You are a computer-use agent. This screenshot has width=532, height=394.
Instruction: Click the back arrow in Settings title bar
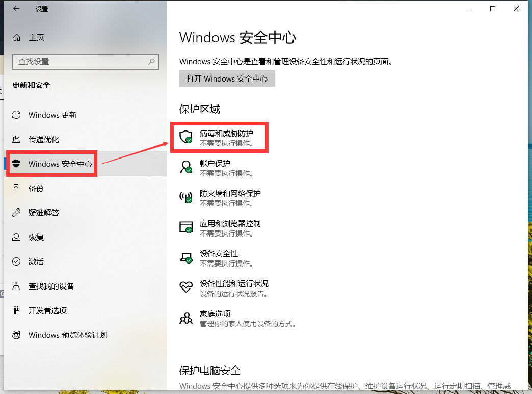point(16,9)
